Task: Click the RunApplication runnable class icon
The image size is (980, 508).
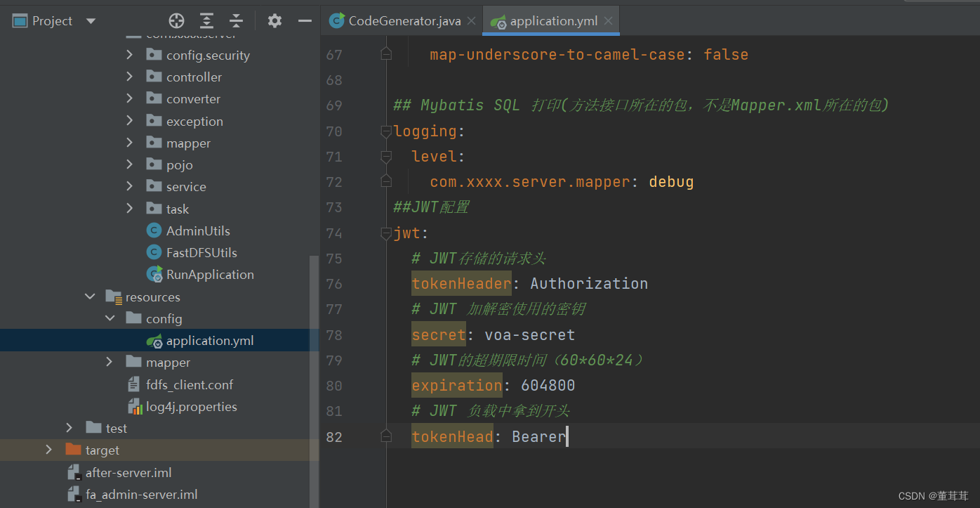Action: [154, 275]
